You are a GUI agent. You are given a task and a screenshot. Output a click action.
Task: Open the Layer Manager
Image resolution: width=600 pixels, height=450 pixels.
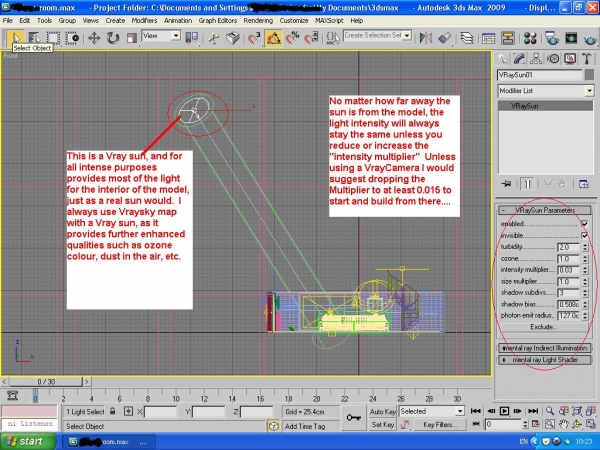[466, 38]
